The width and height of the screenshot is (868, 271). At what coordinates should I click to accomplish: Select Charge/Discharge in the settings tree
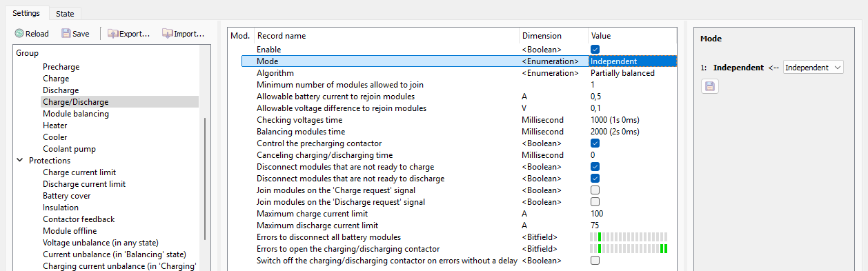[75, 102]
